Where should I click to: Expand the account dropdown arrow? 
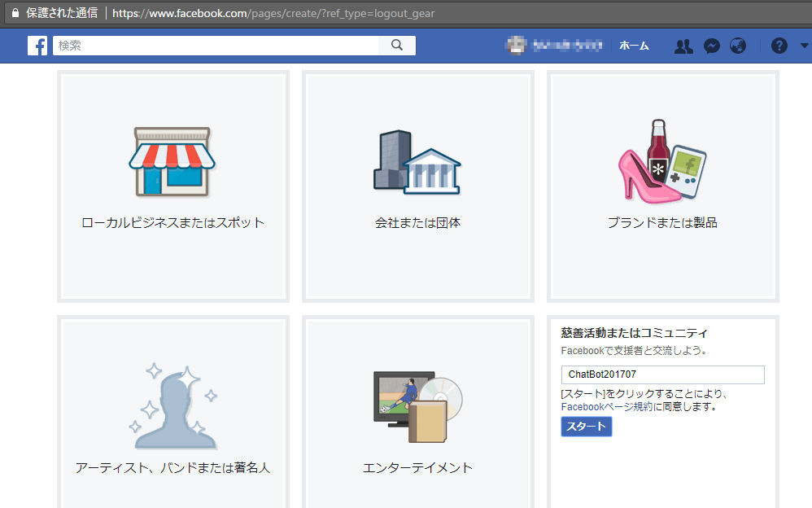click(804, 46)
